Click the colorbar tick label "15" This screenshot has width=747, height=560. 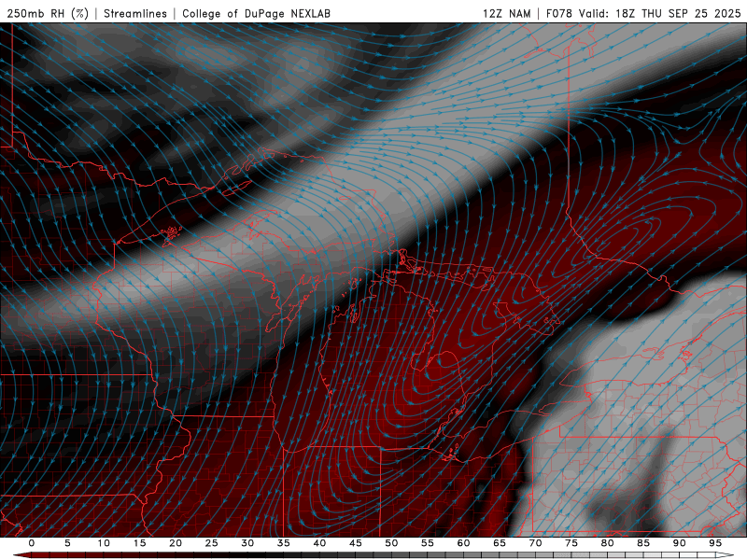[139, 543]
